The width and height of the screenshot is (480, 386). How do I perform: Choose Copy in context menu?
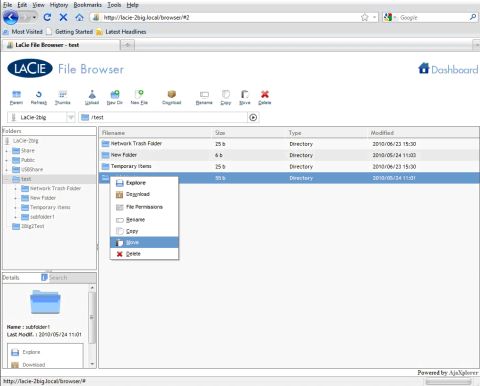(x=144, y=231)
